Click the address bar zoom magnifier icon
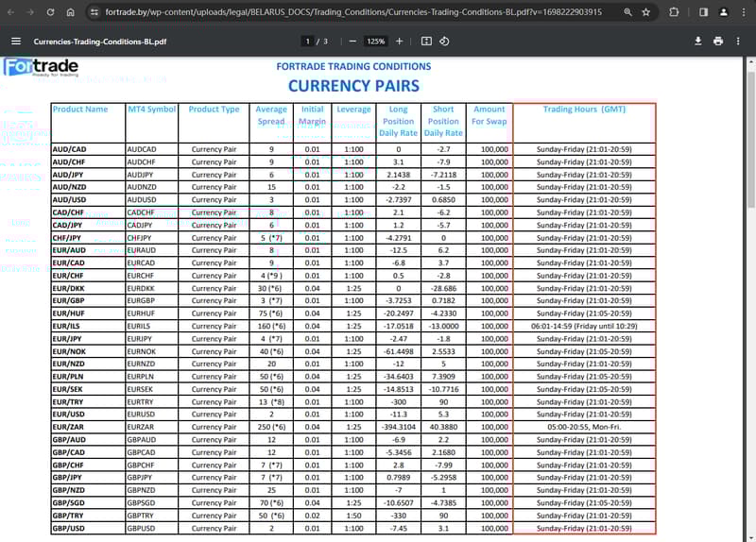The width and height of the screenshot is (756, 542). click(x=627, y=12)
